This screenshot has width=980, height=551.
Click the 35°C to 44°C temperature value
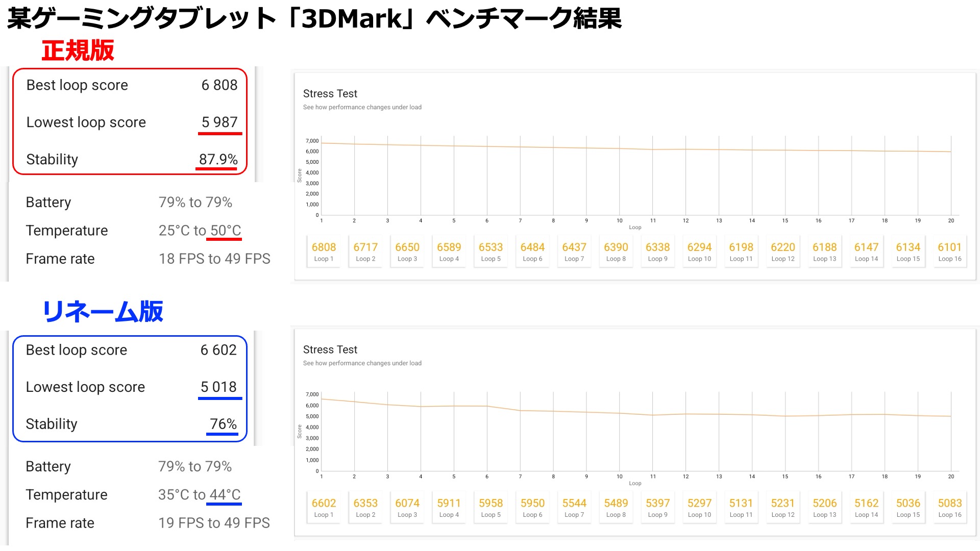(199, 495)
